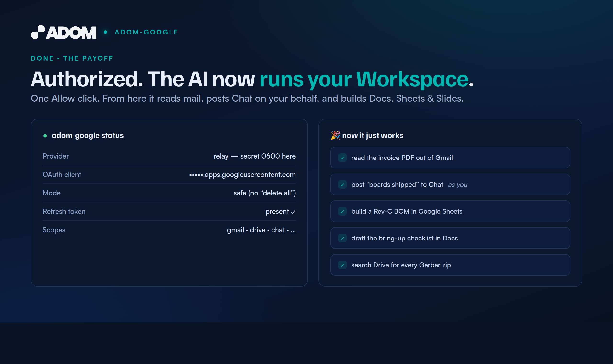This screenshot has width=613, height=364.
Task: Click the 'DONE · THE PAYOFF' eyebrow text
Action: (72, 58)
